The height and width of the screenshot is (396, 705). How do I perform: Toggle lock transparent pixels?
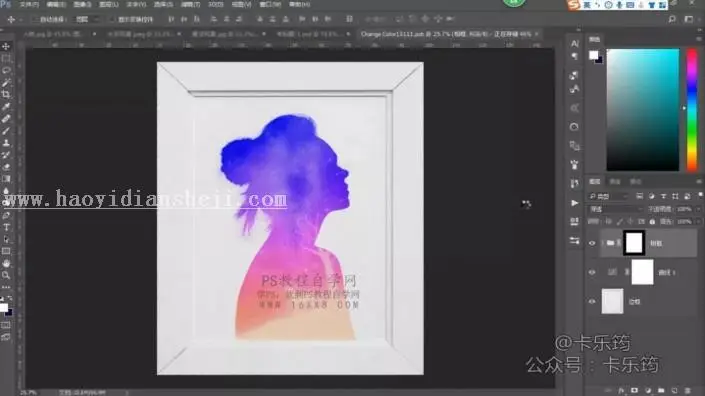608,222
